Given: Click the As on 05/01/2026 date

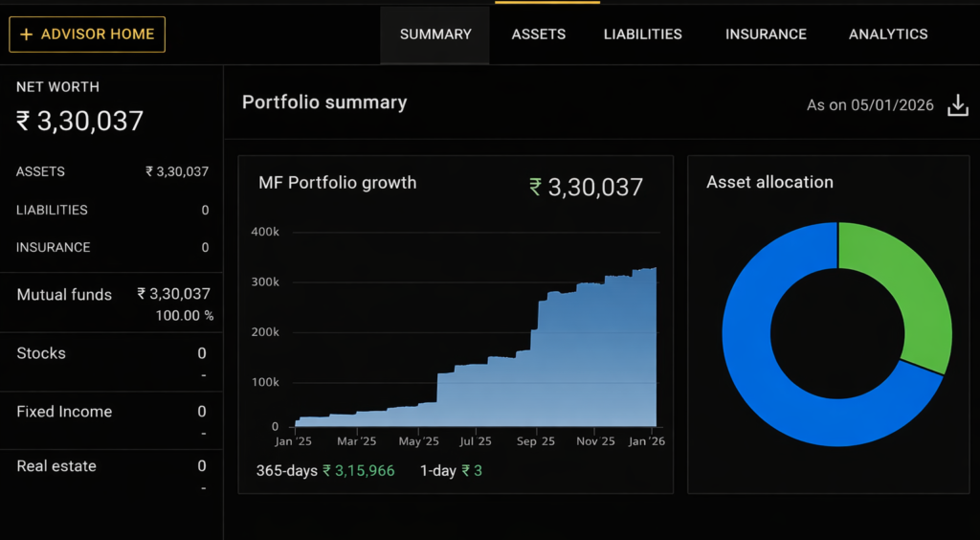Looking at the screenshot, I should pyautogui.click(x=869, y=105).
